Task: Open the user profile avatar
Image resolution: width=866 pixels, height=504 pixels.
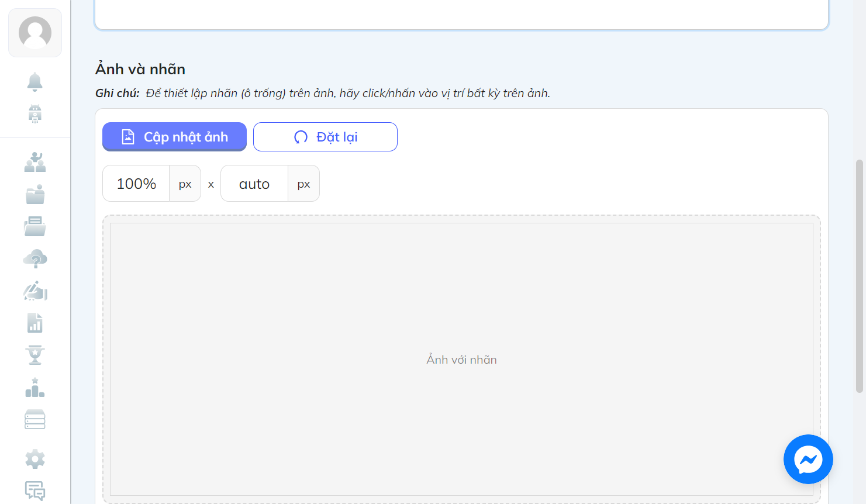Action: [35, 33]
